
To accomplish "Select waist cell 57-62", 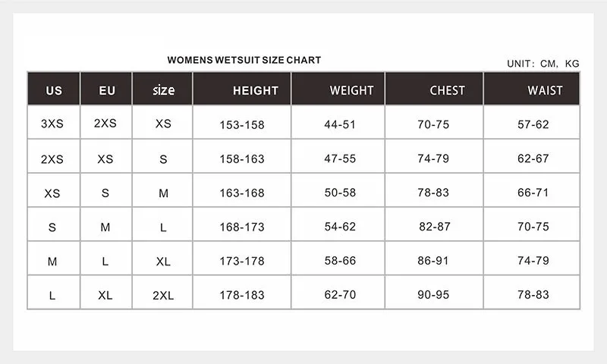I will click(532, 122).
